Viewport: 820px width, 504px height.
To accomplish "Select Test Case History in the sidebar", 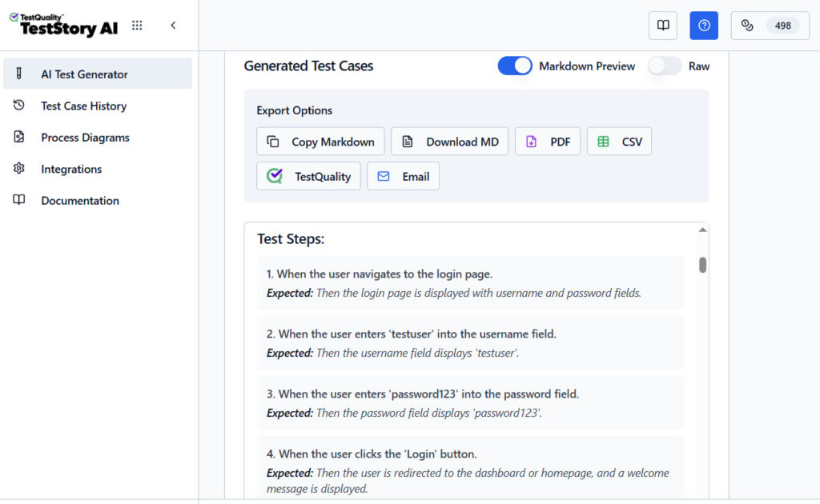I will tap(84, 106).
